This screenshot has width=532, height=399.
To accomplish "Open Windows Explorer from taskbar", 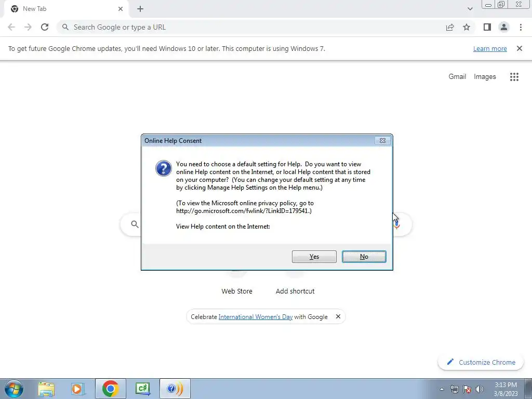I will click(46, 389).
